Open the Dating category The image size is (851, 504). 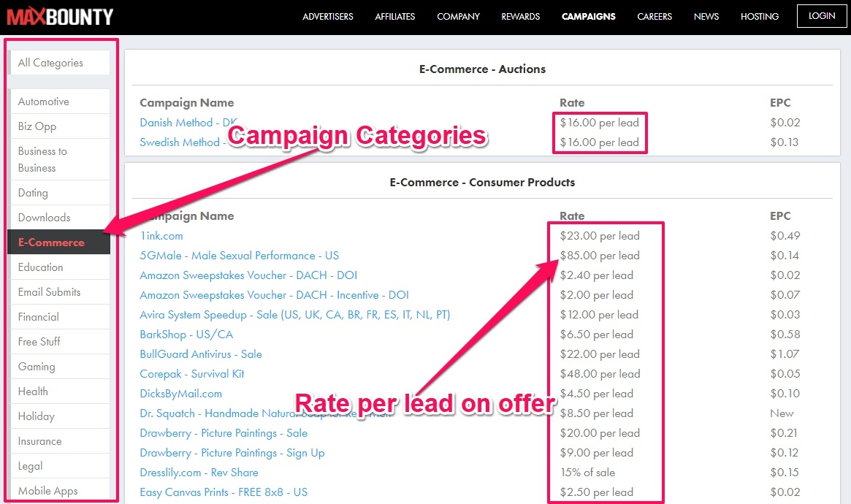(x=60, y=193)
